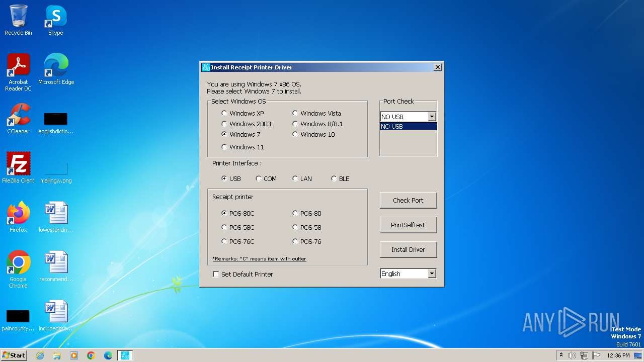Open the volume control in system tray
644x362 pixels.
tap(572, 355)
